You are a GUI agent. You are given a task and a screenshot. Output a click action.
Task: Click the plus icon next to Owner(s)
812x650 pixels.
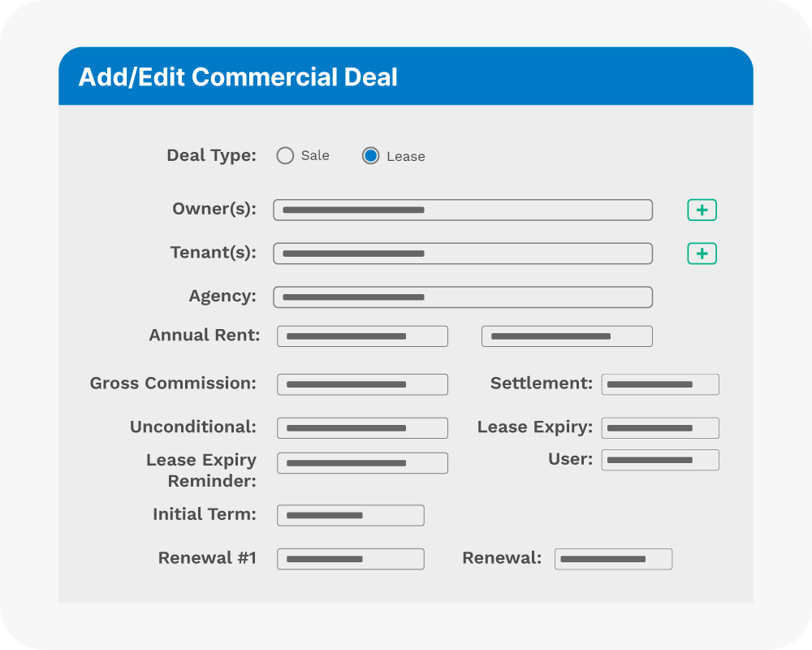point(702,210)
